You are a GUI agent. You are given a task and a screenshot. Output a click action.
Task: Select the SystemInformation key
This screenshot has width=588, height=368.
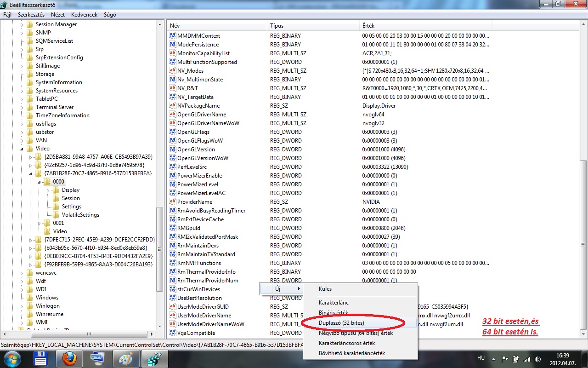(x=59, y=82)
